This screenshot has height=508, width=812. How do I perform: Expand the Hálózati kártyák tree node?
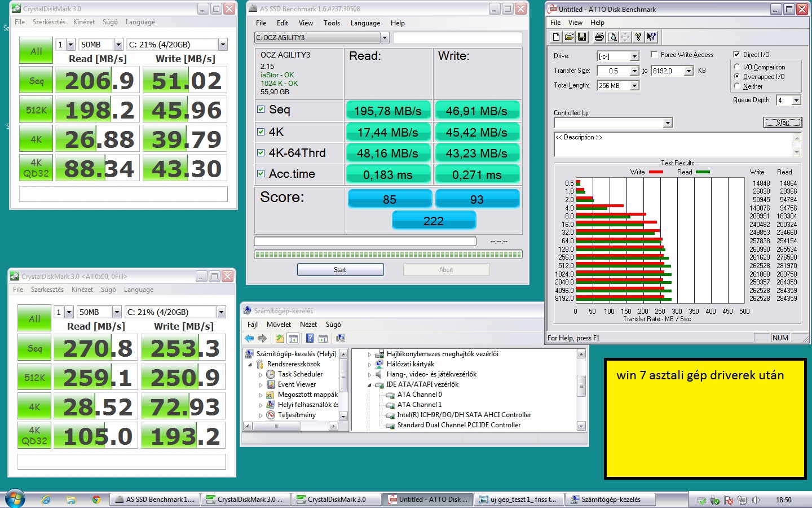pyautogui.click(x=370, y=364)
